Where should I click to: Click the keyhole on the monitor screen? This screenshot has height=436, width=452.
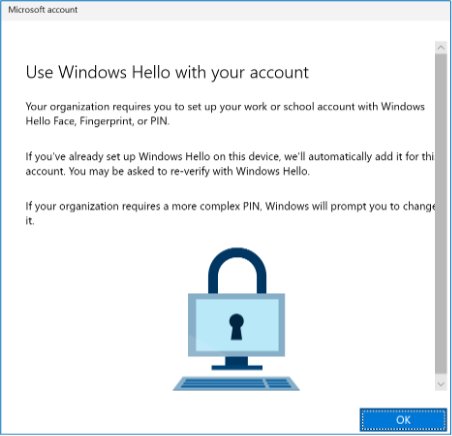236,327
